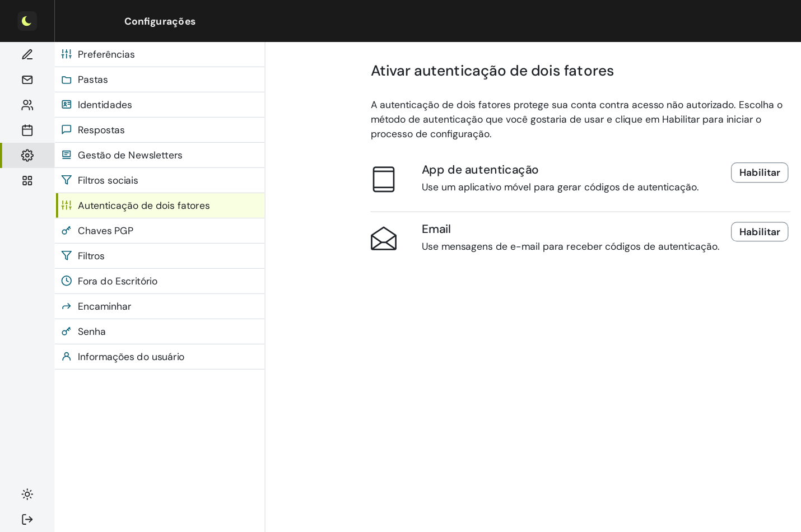
Task: Enable App de autenticação with Habilitar
Action: click(759, 172)
